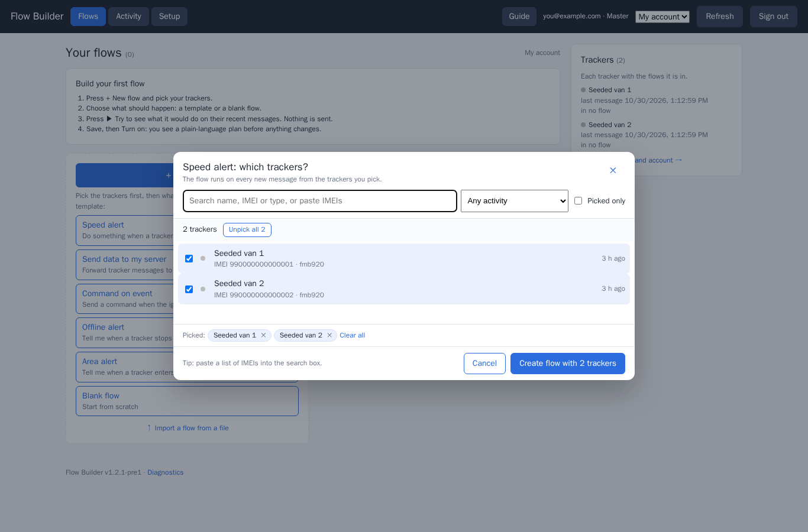Uncheck the Seeded van 2 checkbox
The height and width of the screenshot is (532, 808).
coord(189,289)
